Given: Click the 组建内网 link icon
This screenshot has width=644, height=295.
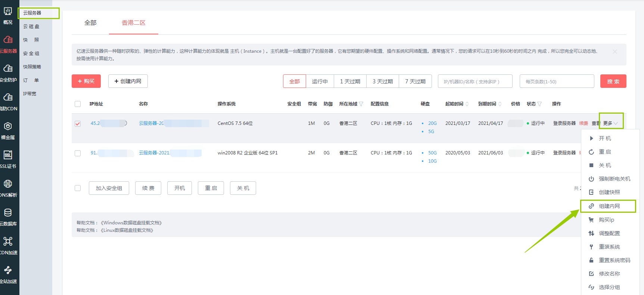Looking at the screenshot, I should pyautogui.click(x=591, y=206).
